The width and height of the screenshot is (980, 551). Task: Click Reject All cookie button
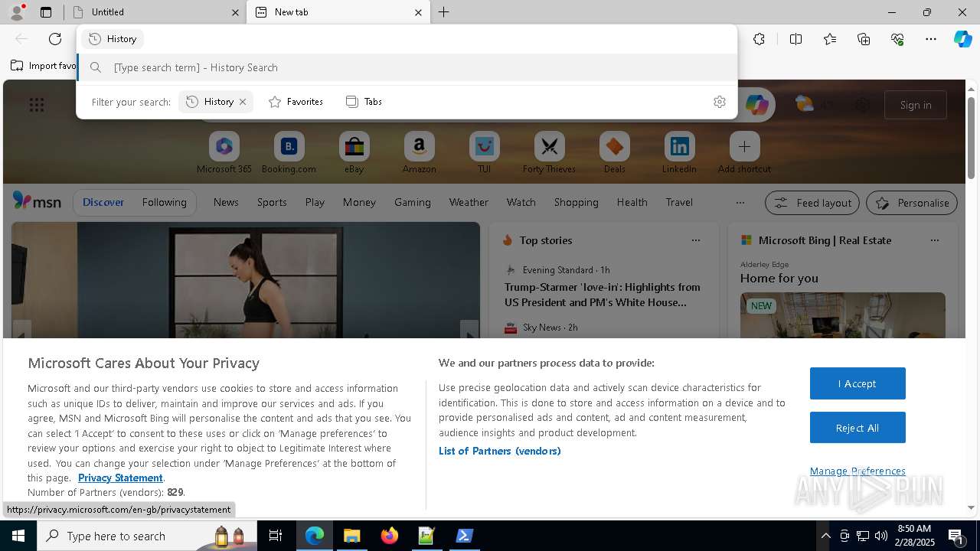pyautogui.click(x=857, y=428)
